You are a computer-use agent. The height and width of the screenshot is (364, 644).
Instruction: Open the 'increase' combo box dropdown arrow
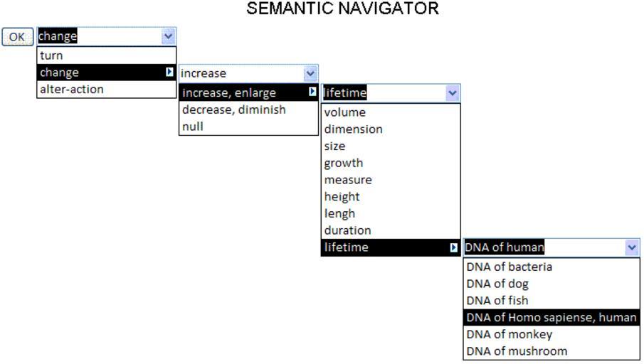(x=310, y=74)
